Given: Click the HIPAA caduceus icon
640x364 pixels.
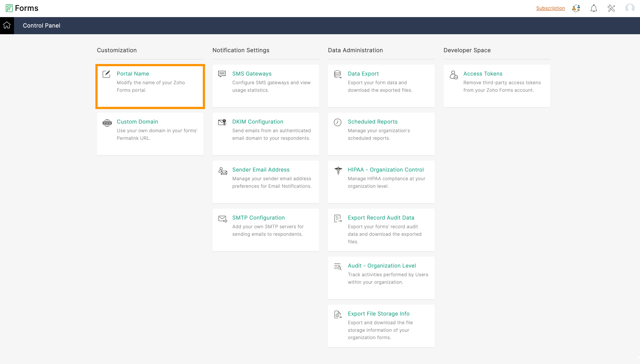Looking at the screenshot, I should pos(338,171).
